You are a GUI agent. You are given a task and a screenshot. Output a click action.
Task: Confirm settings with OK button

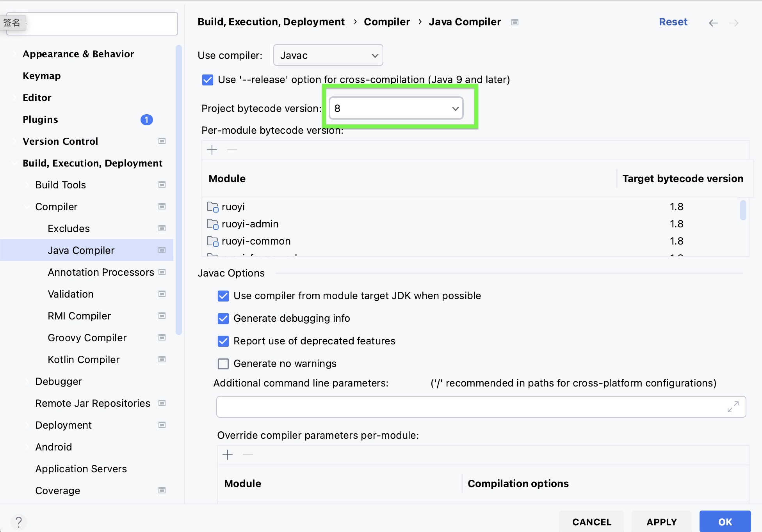(x=725, y=522)
